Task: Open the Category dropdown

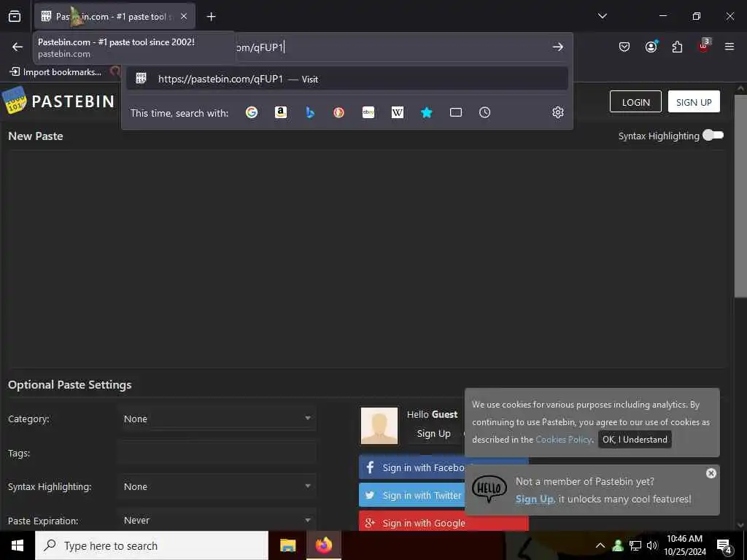Action: [217, 419]
